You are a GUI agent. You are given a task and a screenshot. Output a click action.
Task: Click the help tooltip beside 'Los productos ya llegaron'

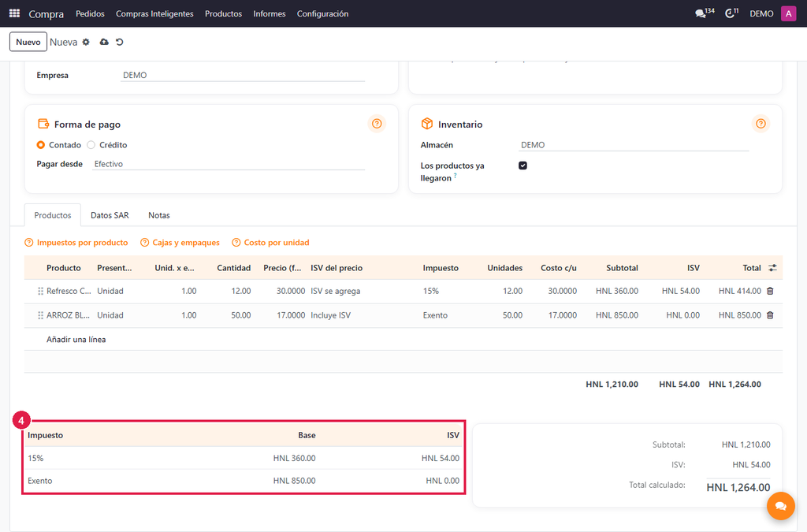[x=455, y=176]
